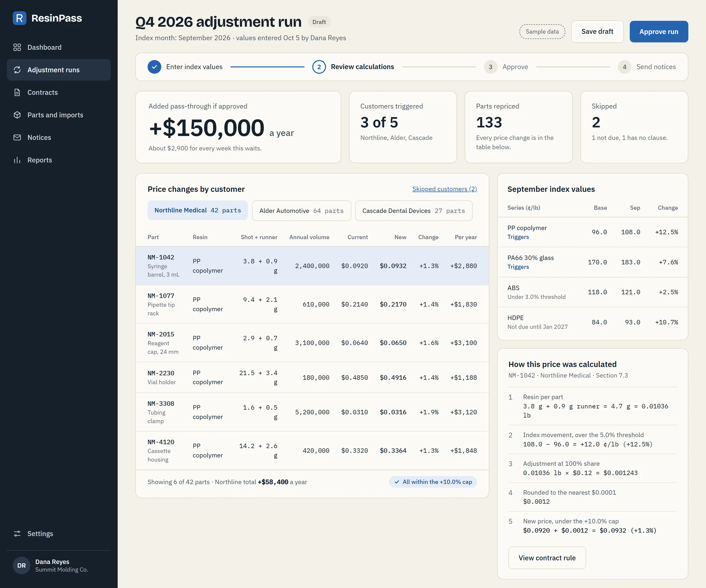Switch to Alder Automotive 64 parts tab
This screenshot has width=706, height=588.
coord(302,211)
